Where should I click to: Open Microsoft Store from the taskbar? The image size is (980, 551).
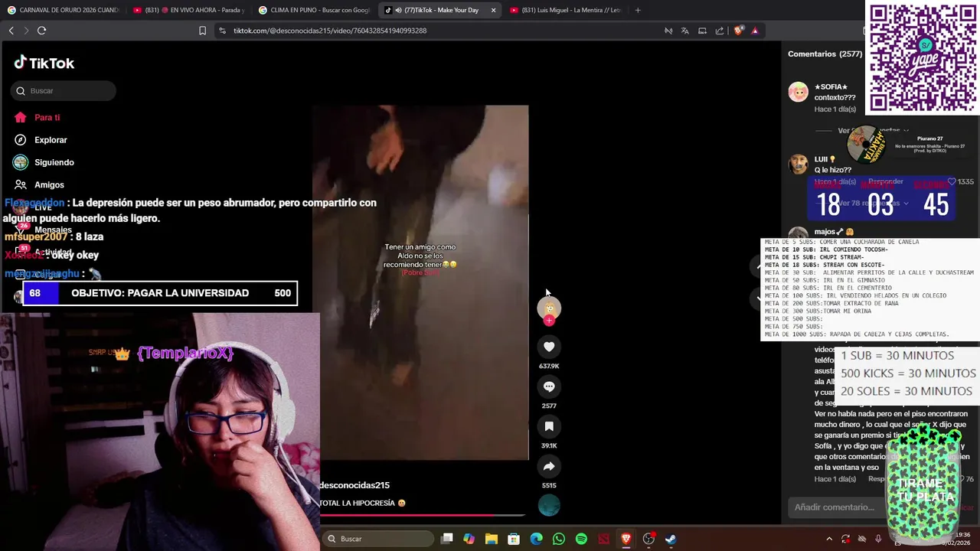pyautogui.click(x=514, y=539)
